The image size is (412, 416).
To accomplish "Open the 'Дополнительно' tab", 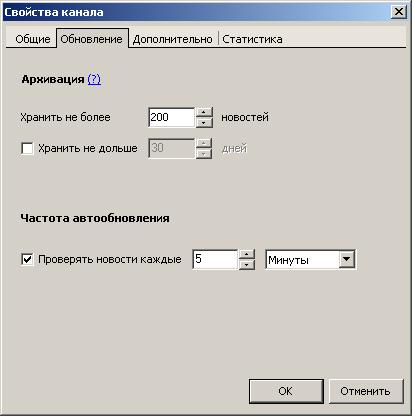I will [x=173, y=39].
